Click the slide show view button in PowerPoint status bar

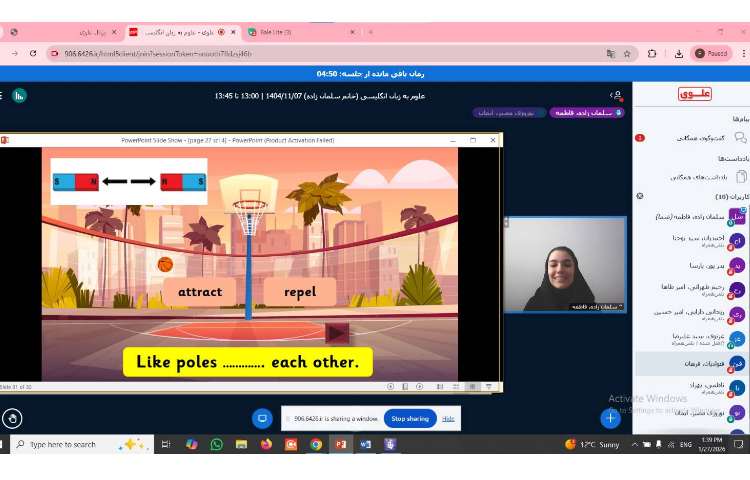pos(489,386)
